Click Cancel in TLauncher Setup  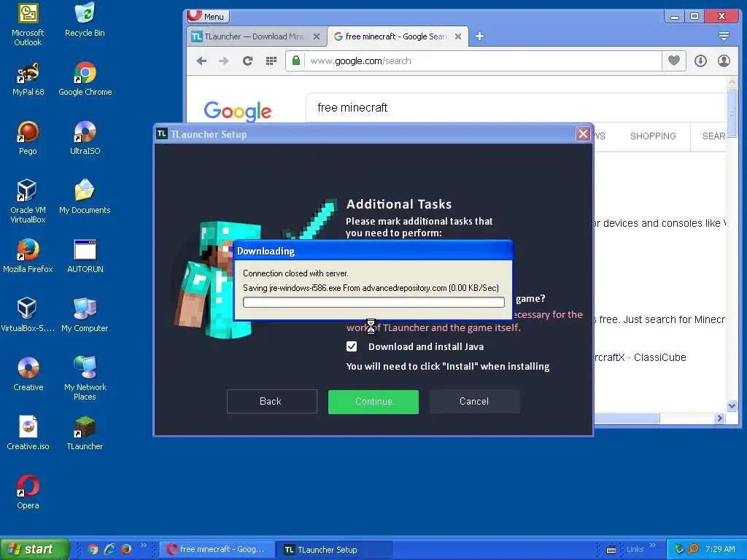point(474,402)
